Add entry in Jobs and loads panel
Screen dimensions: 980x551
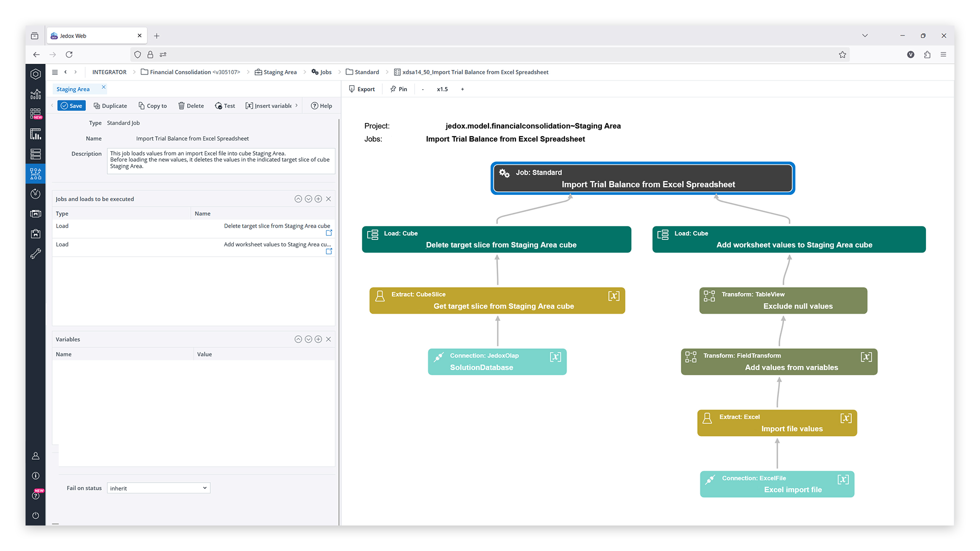click(x=318, y=199)
